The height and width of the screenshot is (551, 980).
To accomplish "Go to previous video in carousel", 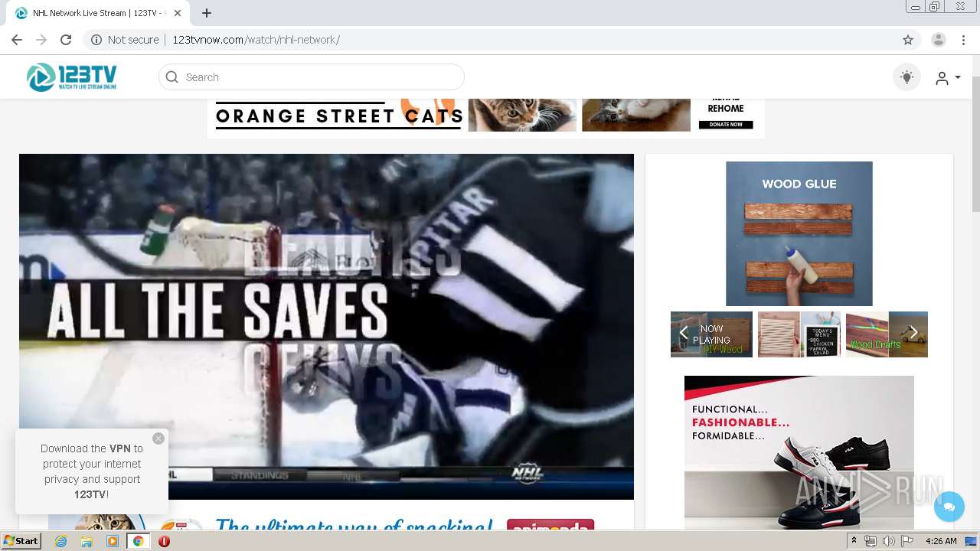I will [684, 333].
